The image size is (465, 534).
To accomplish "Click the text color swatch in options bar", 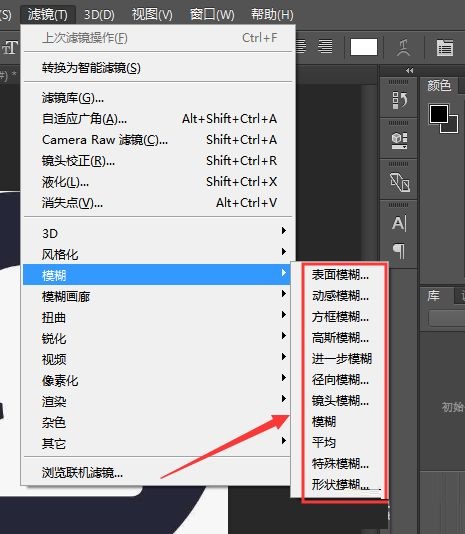I will click(364, 47).
